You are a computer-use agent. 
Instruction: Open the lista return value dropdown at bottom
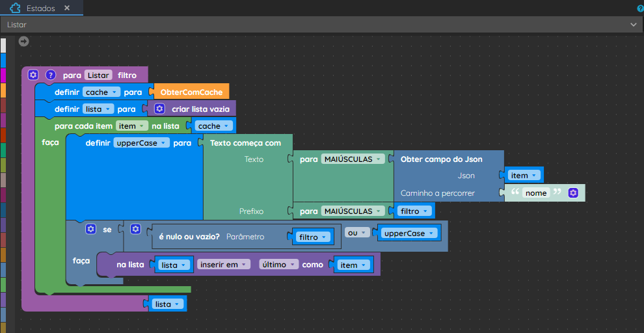167,304
